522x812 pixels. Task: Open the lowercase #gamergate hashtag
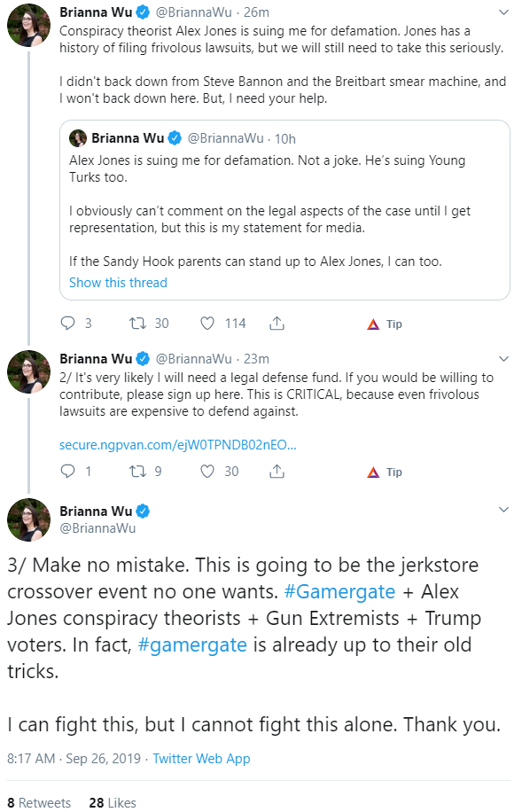[192, 645]
